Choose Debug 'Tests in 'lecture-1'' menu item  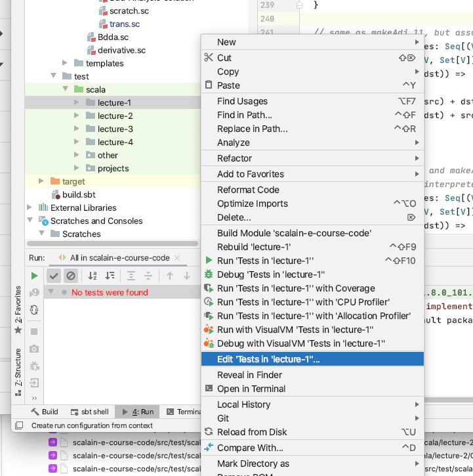coord(312,274)
